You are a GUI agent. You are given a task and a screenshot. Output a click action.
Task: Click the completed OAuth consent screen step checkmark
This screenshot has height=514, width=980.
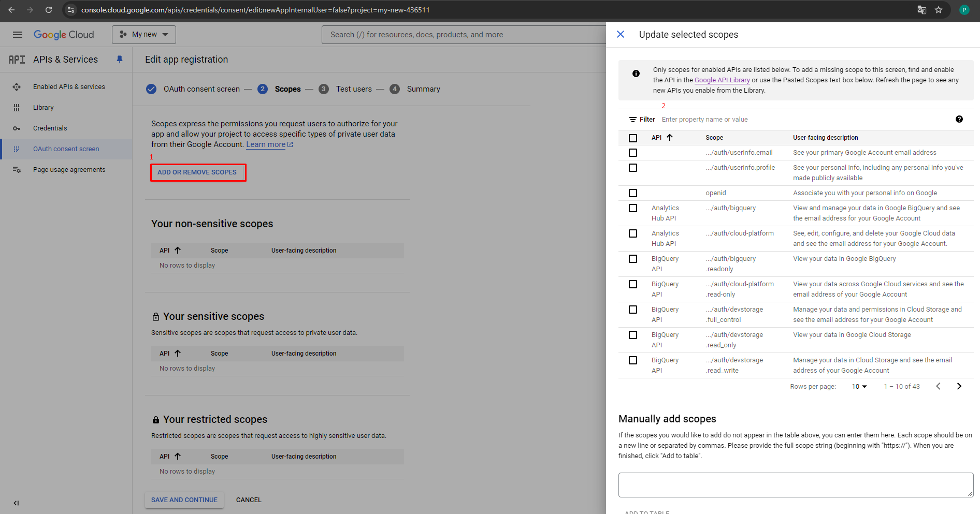pyautogui.click(x=151, y=89)
